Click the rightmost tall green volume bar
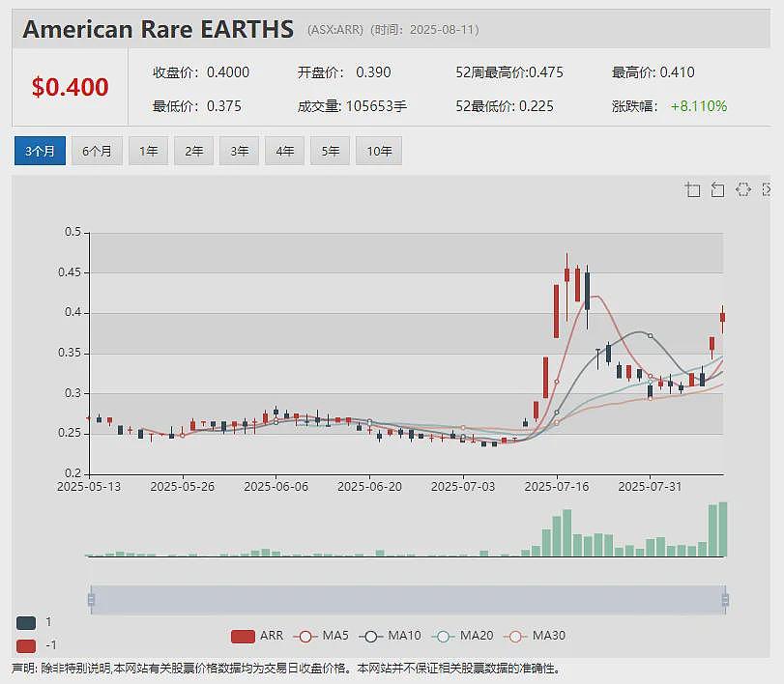Screen dimensions: 784x684 723,529
